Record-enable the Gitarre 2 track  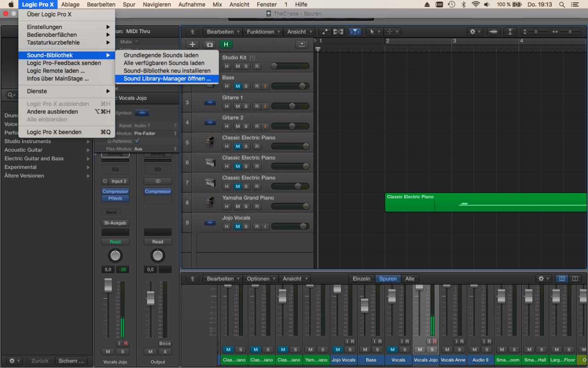(257, 126)
